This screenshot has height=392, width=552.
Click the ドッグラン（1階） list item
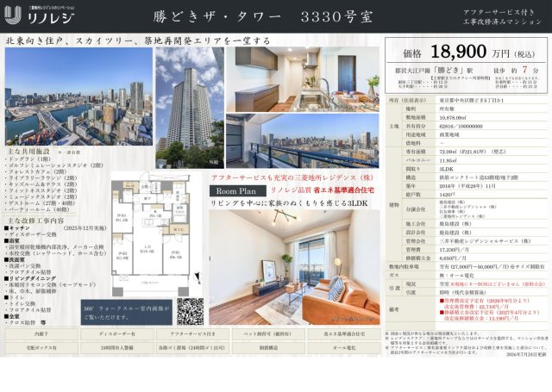pos(28,159)
